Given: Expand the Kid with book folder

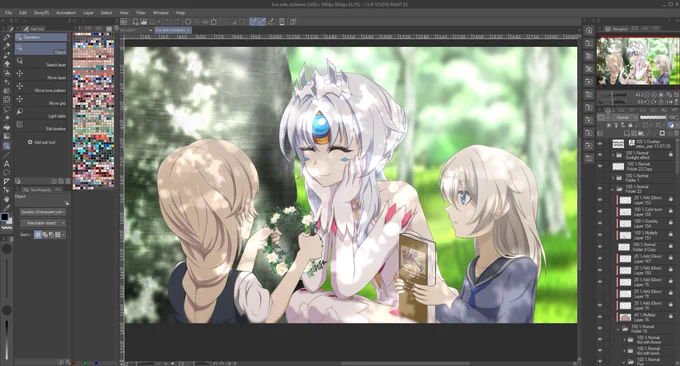Looking at the screenshot, I should [x=624, y=351].
